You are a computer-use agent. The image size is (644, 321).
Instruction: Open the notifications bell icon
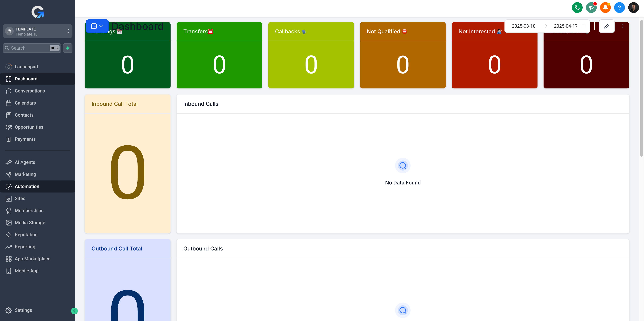pos(605,8)
